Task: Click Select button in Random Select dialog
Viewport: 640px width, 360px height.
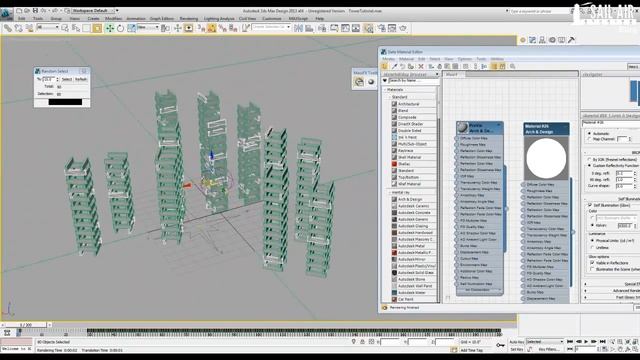Action: tap(67, 79)
